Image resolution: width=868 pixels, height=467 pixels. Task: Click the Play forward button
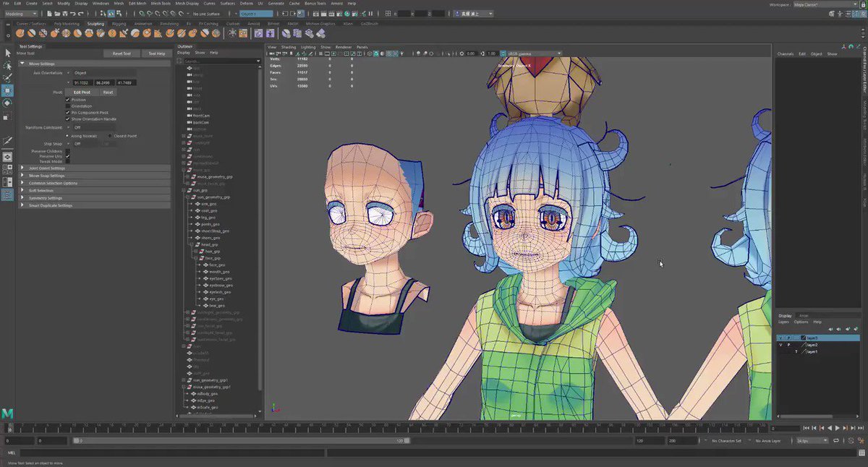click(x=838, y=428)
